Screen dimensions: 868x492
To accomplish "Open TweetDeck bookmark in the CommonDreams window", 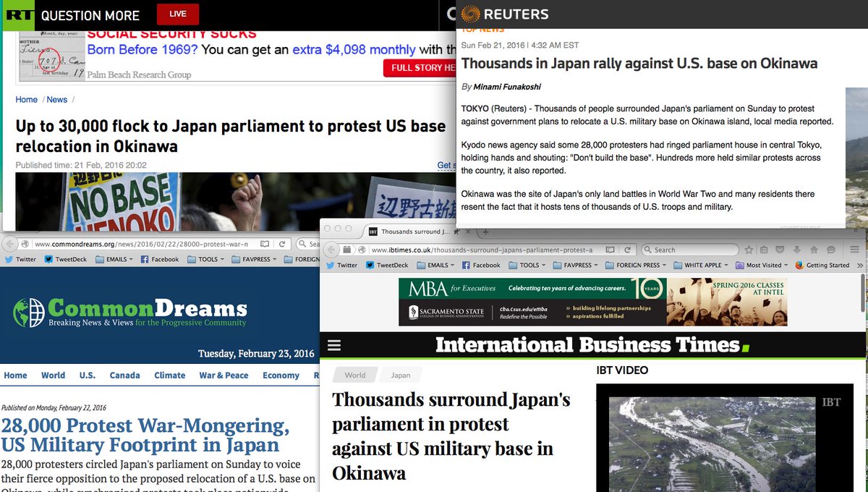I will click(x=66, y=259).
